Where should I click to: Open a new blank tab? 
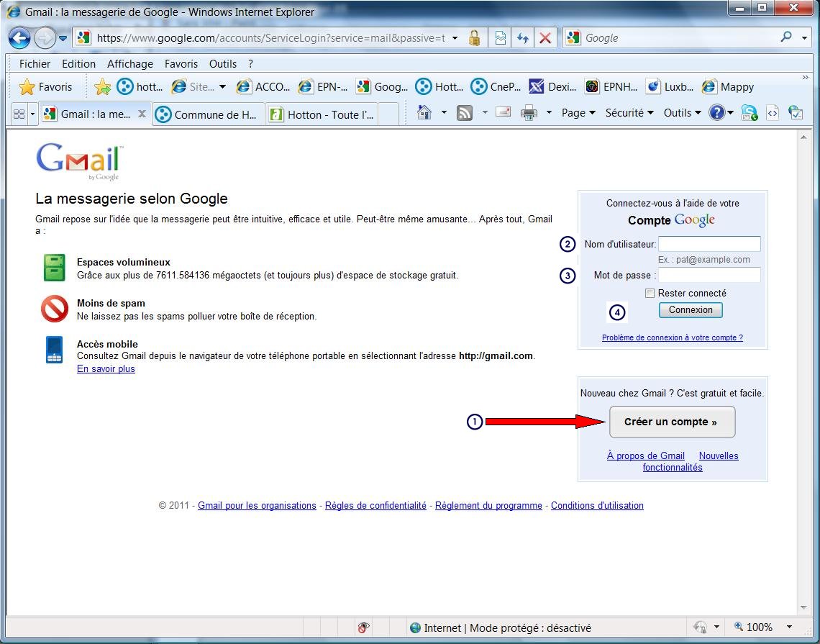[x=388, y=114]
